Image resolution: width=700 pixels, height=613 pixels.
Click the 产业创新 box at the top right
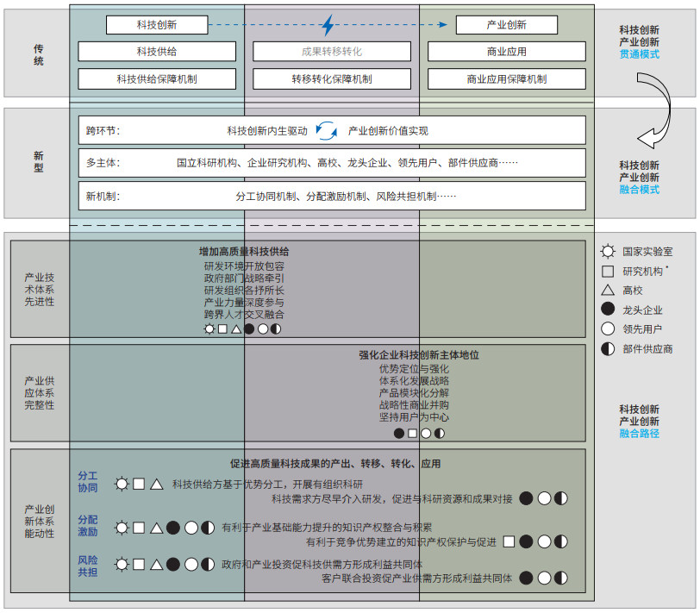tap(506, 25)
